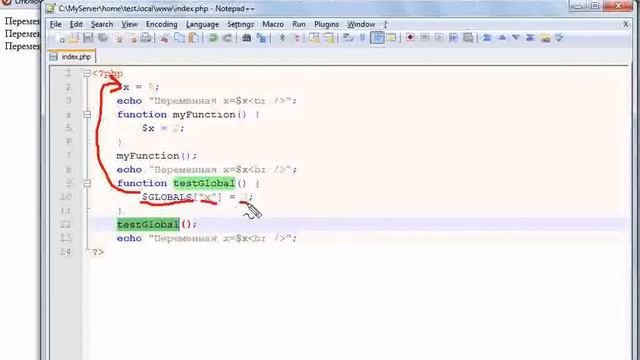Open Find with the binoculars icon
This screenshot has width=640, height=360.
pos(247,38)
